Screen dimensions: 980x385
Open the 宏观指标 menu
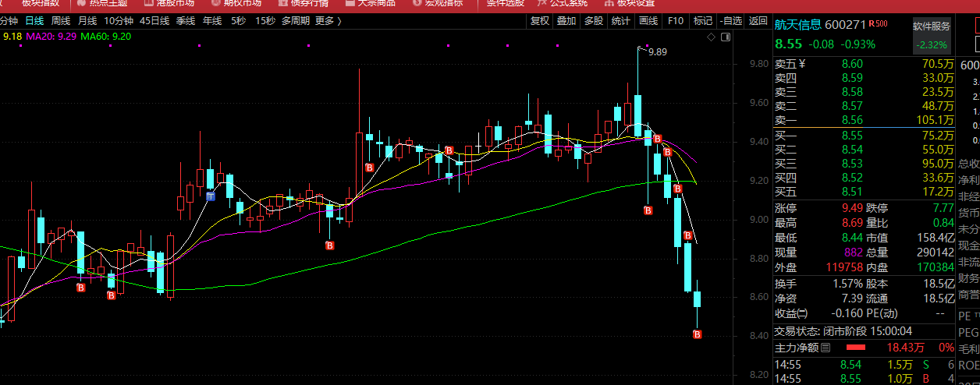coord(443,2)
